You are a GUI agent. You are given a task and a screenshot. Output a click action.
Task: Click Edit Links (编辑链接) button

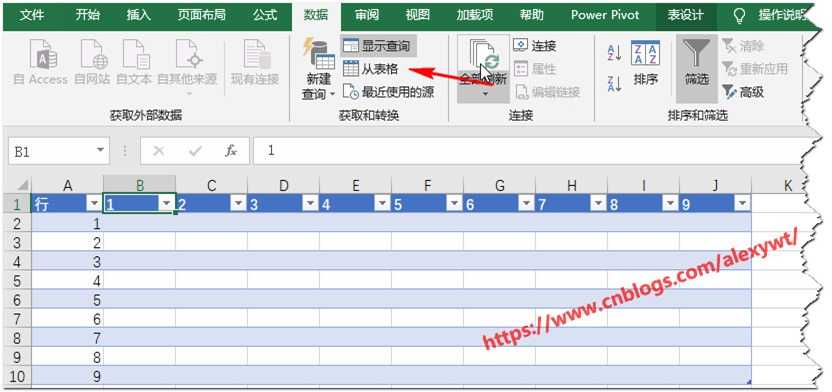[547, 92]
